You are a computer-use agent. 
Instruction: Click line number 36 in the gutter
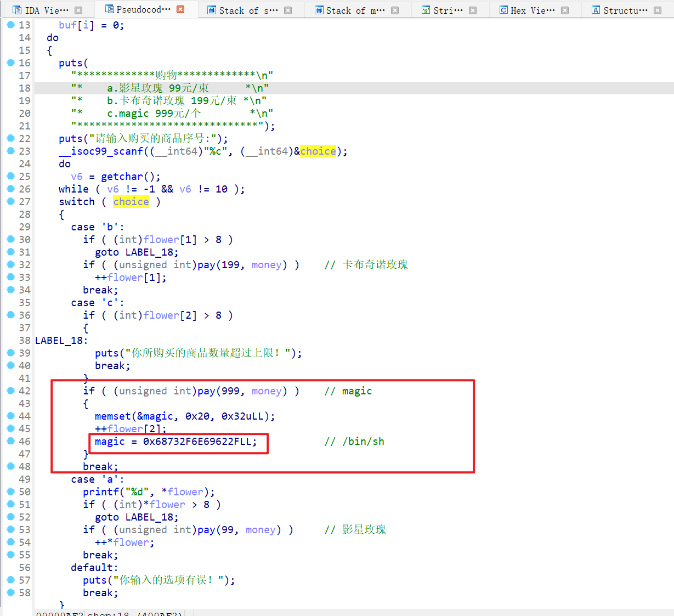(x=25, y=315)
